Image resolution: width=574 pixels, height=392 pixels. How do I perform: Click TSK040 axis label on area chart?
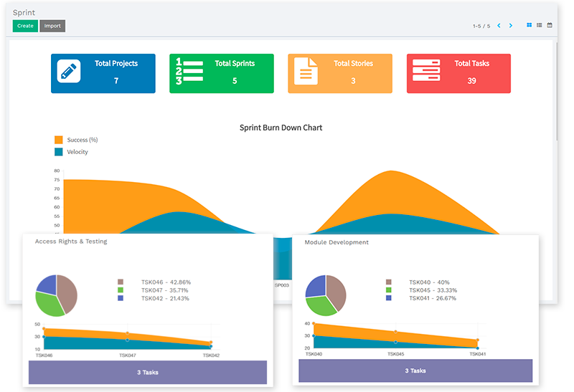(314, 354)
